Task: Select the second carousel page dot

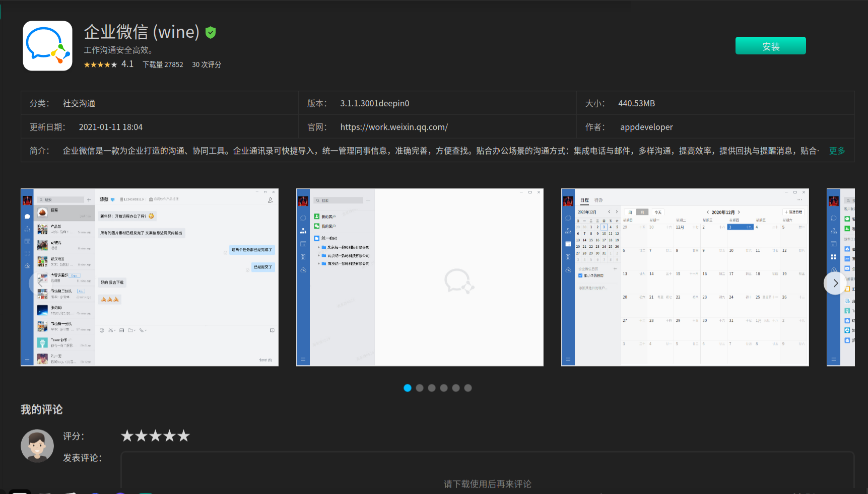Action: tap(420, 388)
